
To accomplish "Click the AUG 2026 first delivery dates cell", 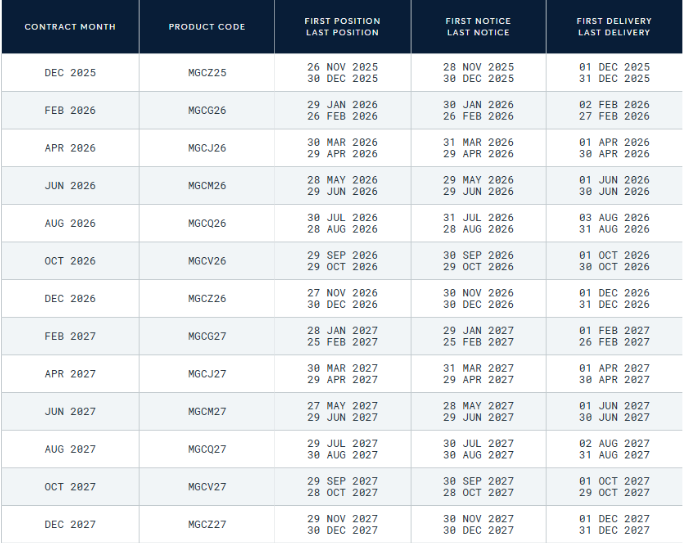I will pyautogui.click(x=613, y=224).
